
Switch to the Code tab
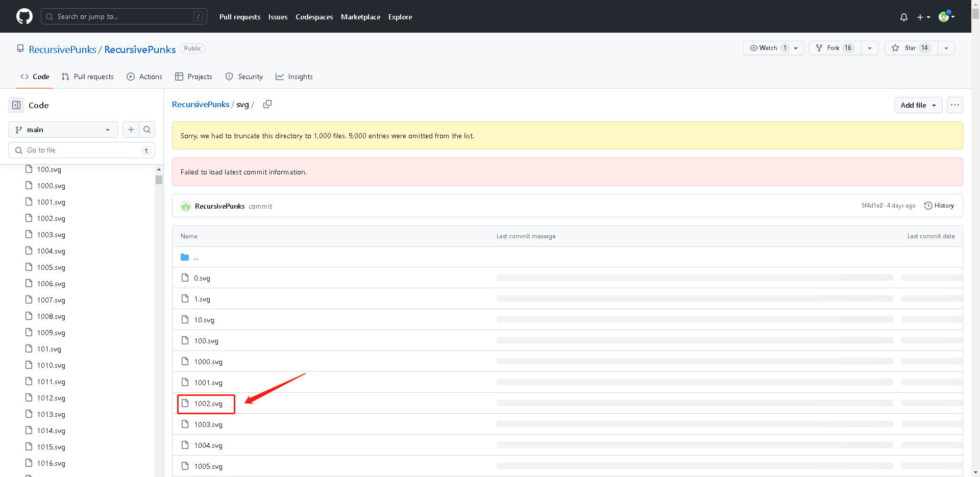click(35, 77)
